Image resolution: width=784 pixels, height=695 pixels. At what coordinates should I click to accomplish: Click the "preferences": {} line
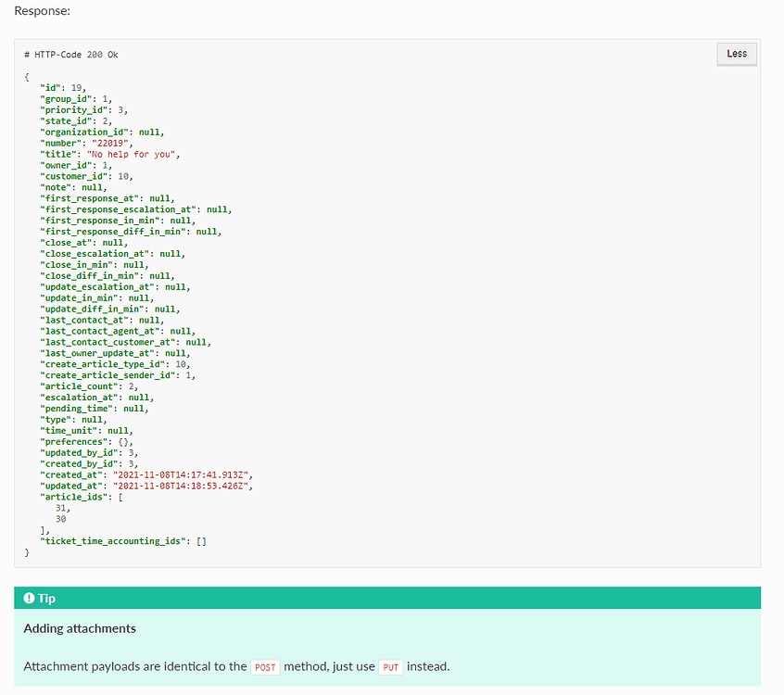click(86, 441)
